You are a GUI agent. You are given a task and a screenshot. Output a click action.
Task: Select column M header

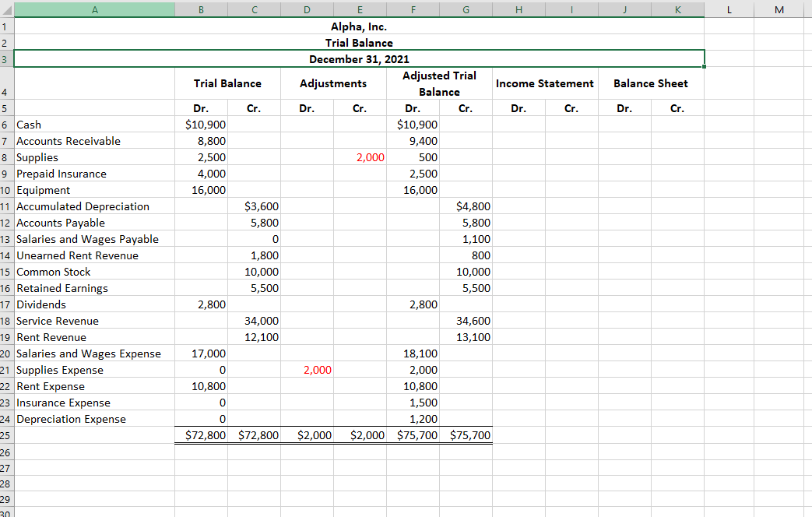(779, 9)
